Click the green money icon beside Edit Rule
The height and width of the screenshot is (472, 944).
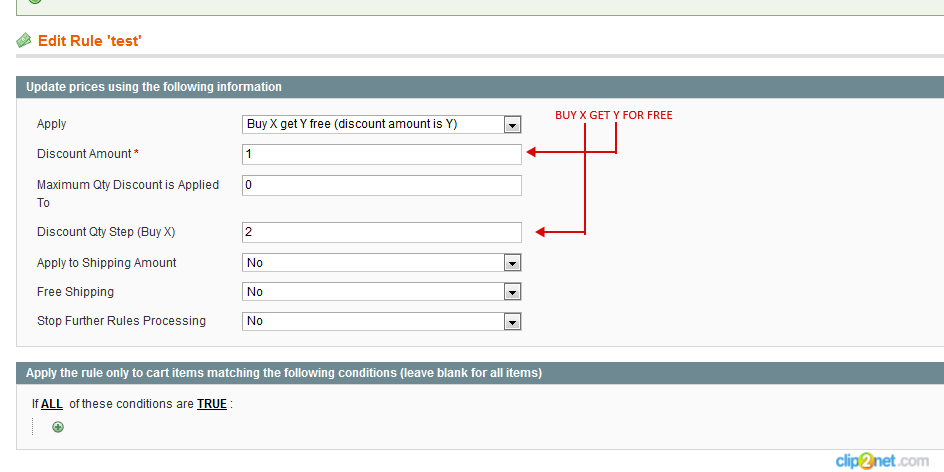[24, 40]
